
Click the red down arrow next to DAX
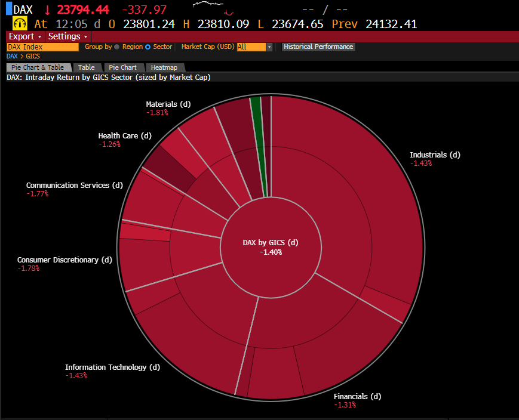(48, 10)
